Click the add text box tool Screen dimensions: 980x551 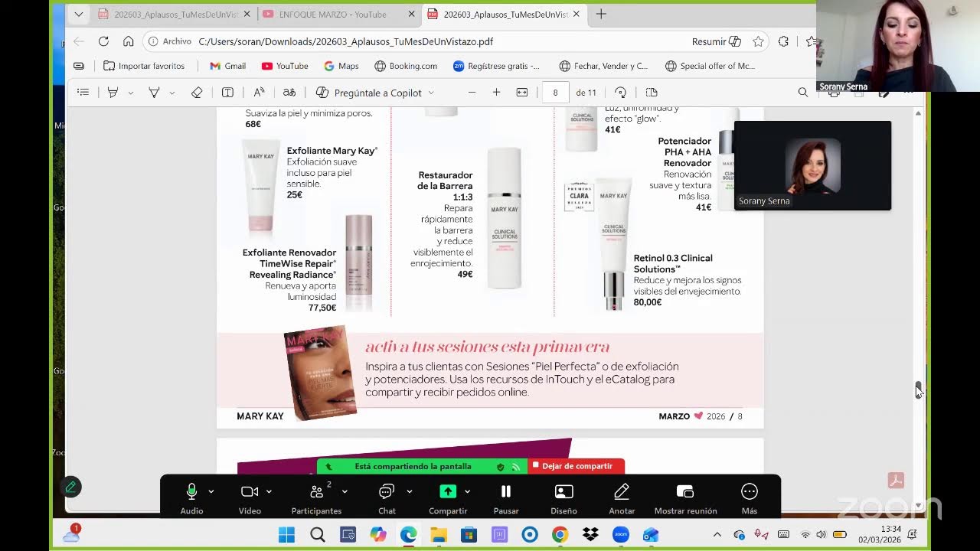coord(227,93)
